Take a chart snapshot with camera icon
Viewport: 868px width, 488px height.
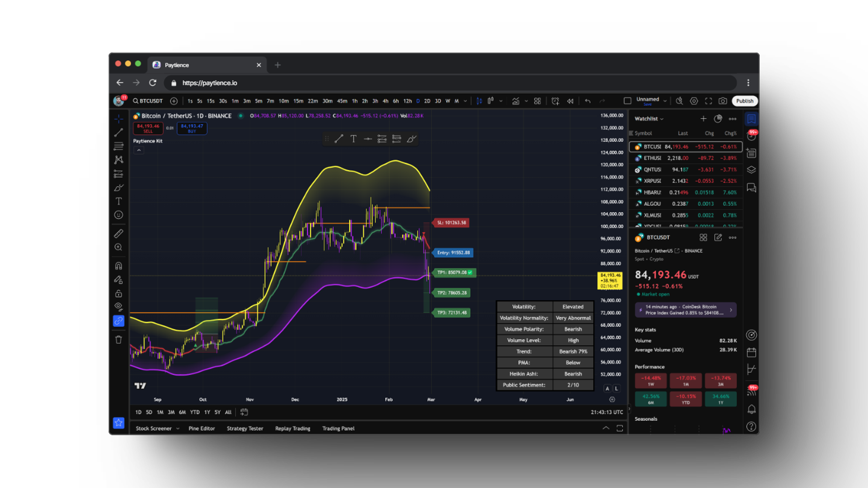tap(723, 101)
